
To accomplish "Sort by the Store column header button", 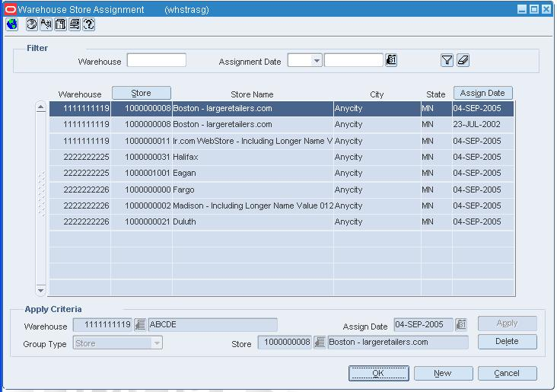I will (x=142, y=93).
